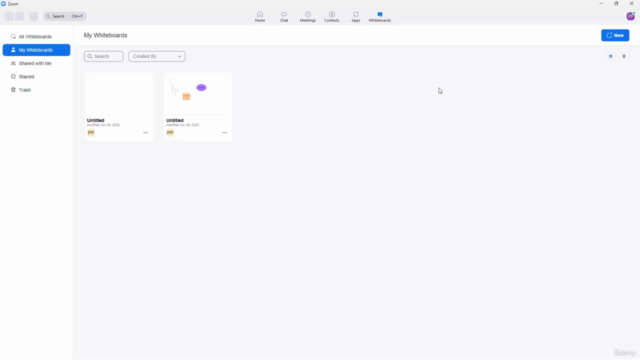The image size is (640, 360).
Task: Select All Whiteboards in sidebar
Action: 36,37
